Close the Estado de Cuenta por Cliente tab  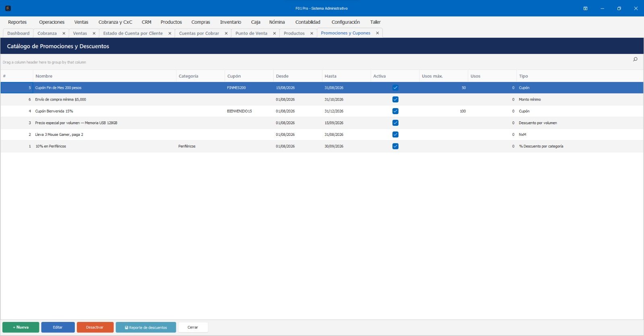pyautogui.click(x=170, y=33)
